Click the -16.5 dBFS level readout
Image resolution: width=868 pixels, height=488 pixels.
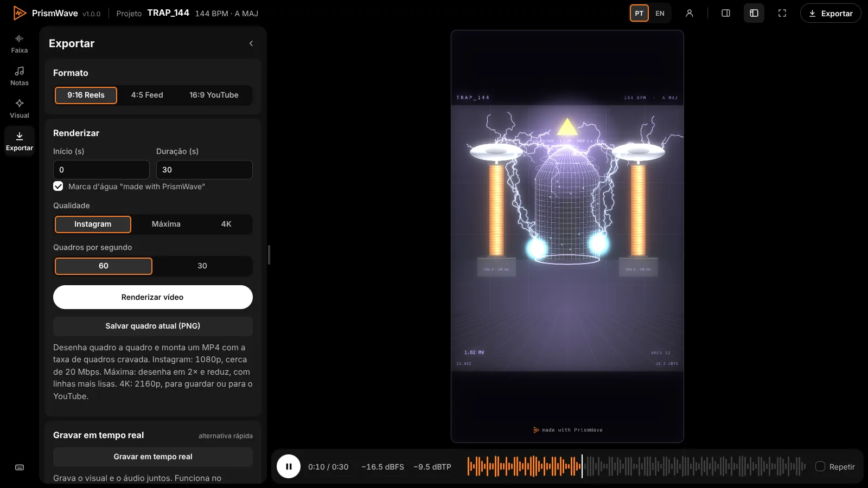(x=383, y=467)
